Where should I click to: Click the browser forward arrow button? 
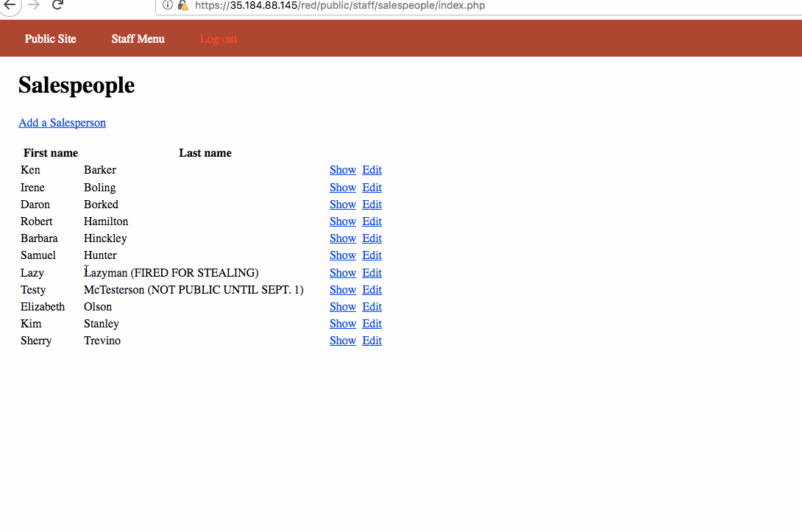point(34,5)
